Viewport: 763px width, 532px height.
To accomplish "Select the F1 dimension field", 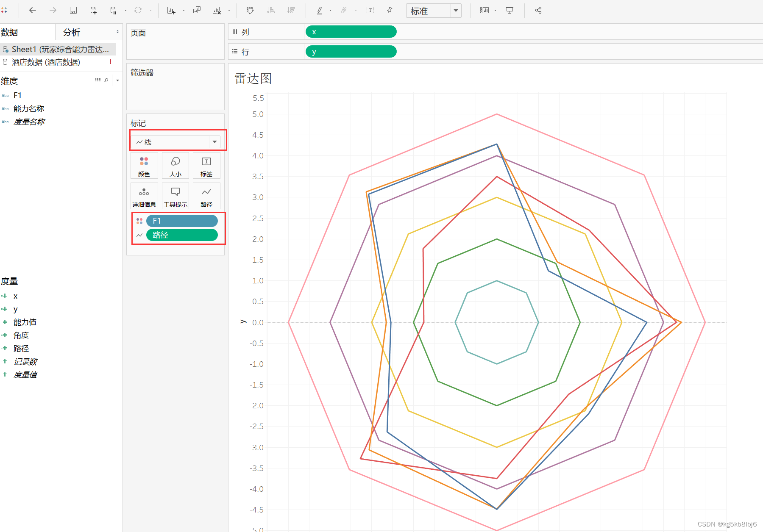I will point(17,95).
